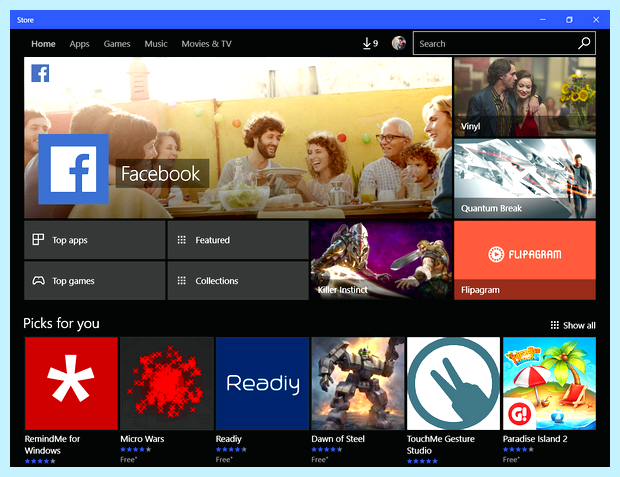Open the Collections button
This screenshot has width=620, height=477.
coord(238,280)
